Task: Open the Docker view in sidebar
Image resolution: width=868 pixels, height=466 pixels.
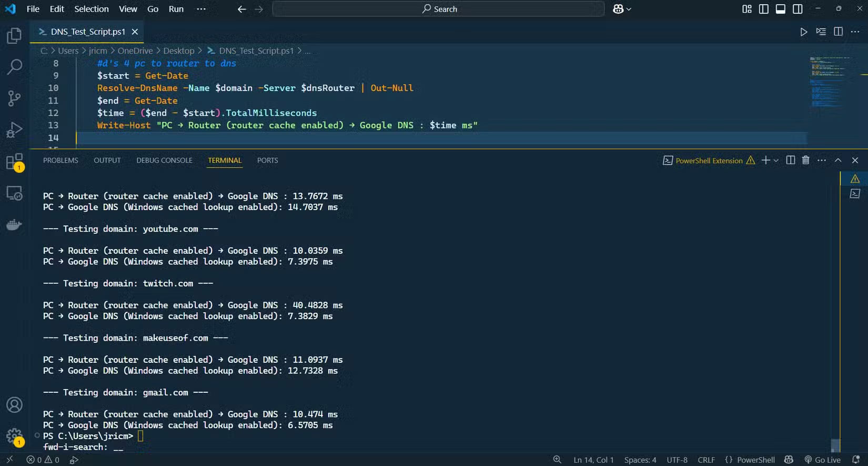Action: click(x=14, y=225)
